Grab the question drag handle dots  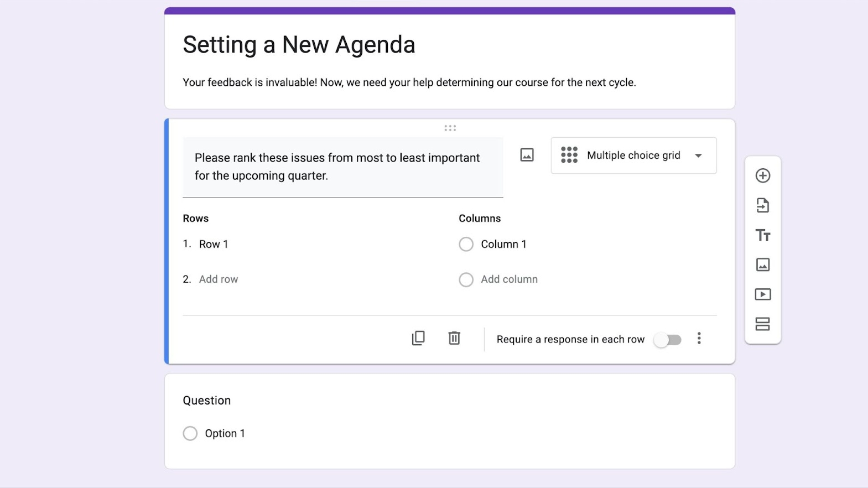point(450,128)
